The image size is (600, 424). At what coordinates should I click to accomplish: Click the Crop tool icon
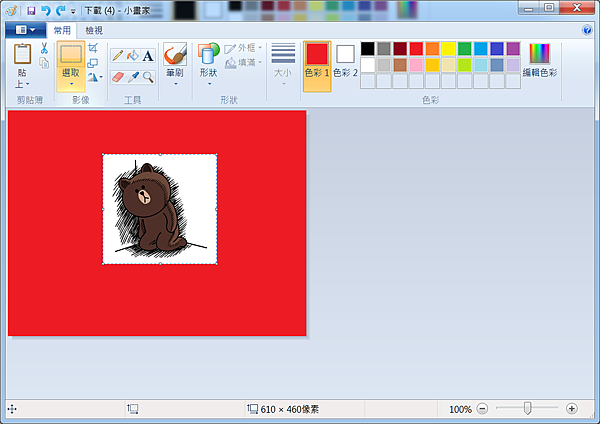tap(93, 48)
